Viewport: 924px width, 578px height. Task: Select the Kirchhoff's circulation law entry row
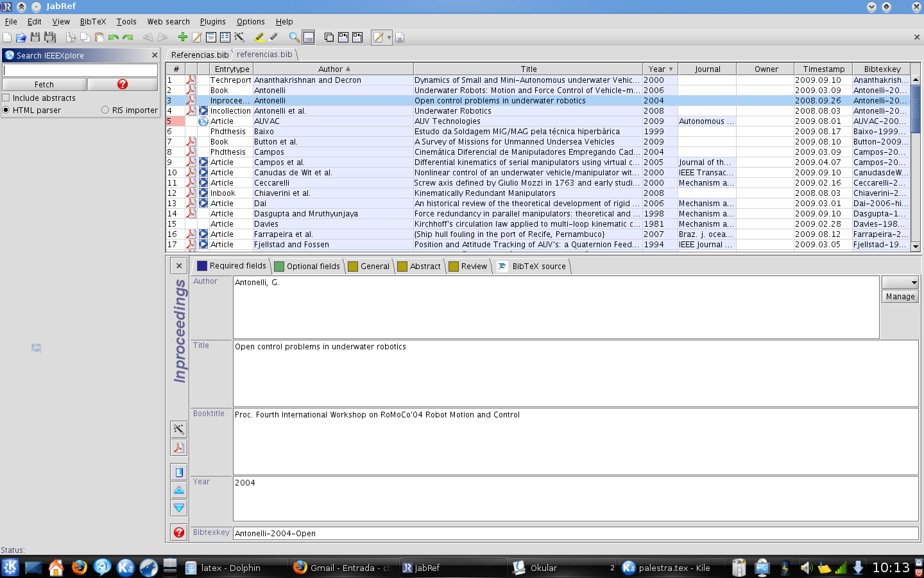tap(538, 224)
